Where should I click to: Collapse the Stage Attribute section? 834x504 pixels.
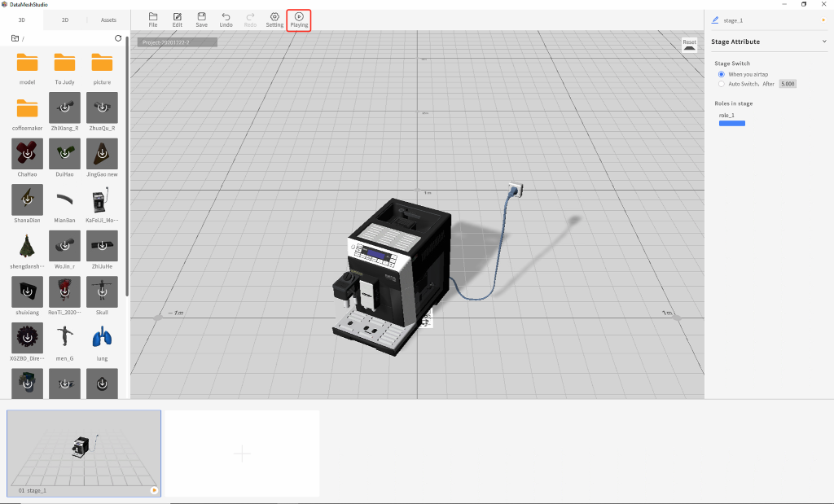(824, 42)
